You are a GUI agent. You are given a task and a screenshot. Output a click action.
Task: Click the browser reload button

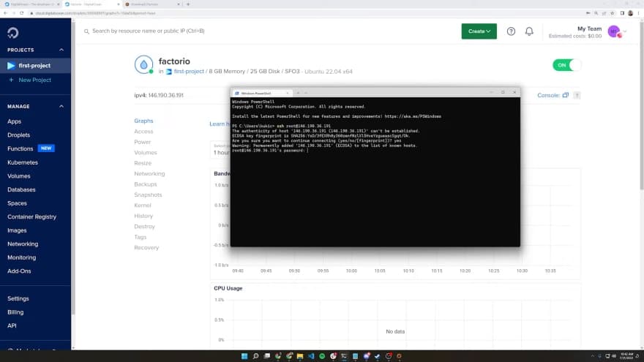pyautogui.click(x=22, y=13)
